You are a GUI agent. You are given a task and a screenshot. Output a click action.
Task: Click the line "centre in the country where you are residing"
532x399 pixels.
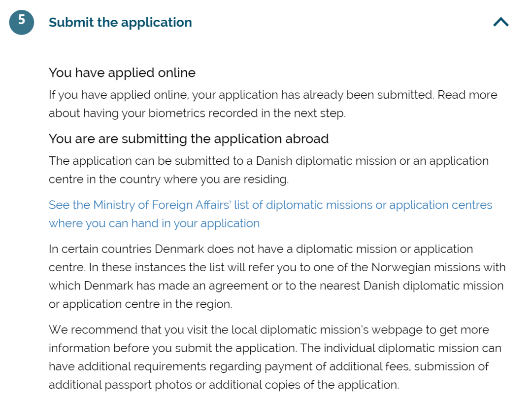(x=168, y=180)
